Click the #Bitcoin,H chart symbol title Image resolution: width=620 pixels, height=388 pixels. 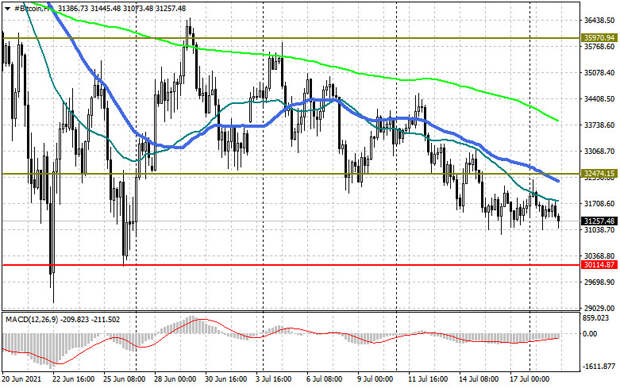32,8
